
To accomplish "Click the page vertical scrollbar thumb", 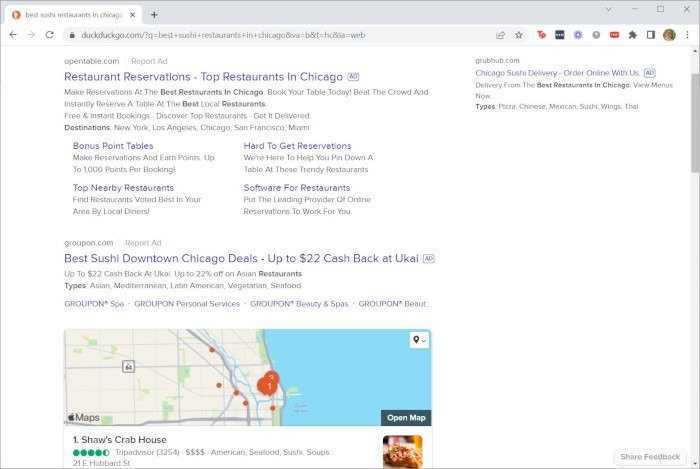I will click(695, 123).
